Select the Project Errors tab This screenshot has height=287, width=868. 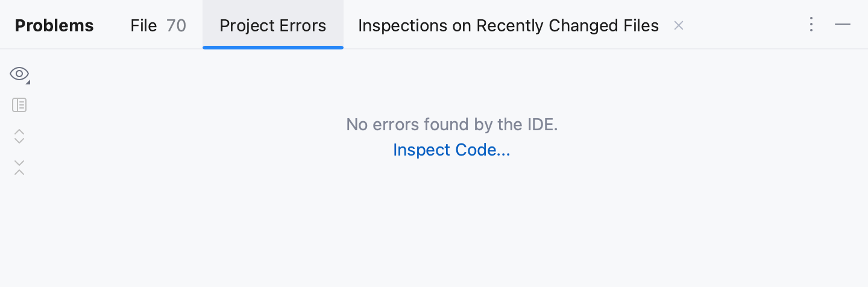[x=272, y=25]
